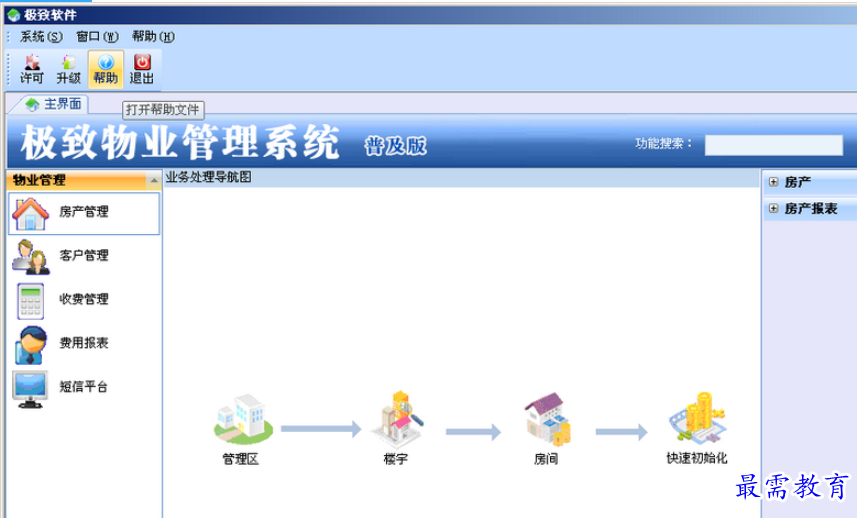Image resolution: width=857 pixels, height=518 pixels.
Task: Open the 帮助(H) menu
Action: click(153, 37)
